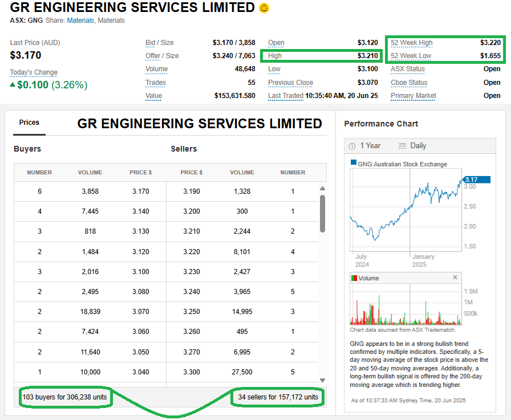Click the red-green Volume legend icon

[x=354, y=278]
